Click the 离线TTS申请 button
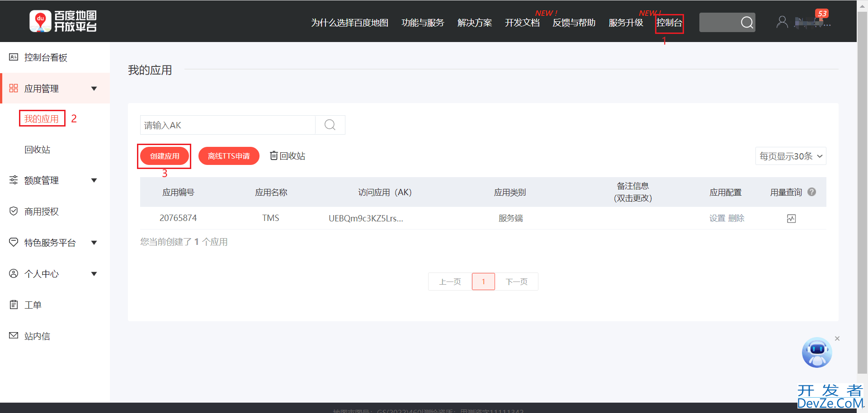 tap(229, 156)
